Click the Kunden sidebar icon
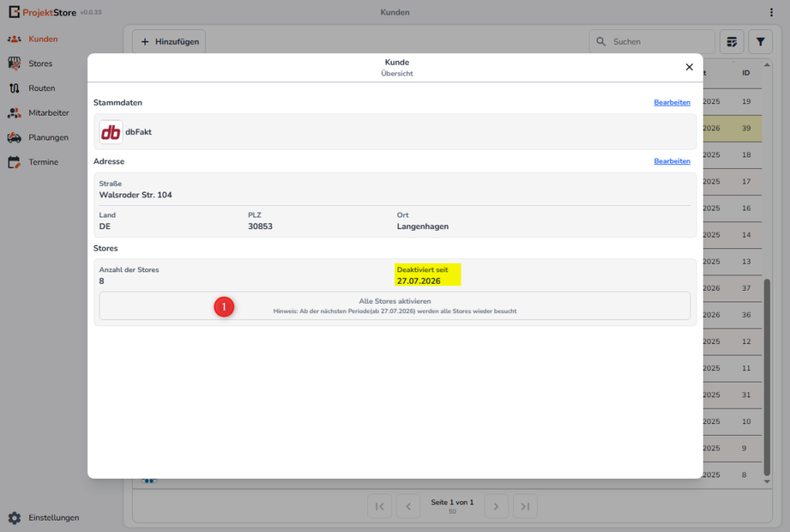790x532 pixels. [14, 39]
